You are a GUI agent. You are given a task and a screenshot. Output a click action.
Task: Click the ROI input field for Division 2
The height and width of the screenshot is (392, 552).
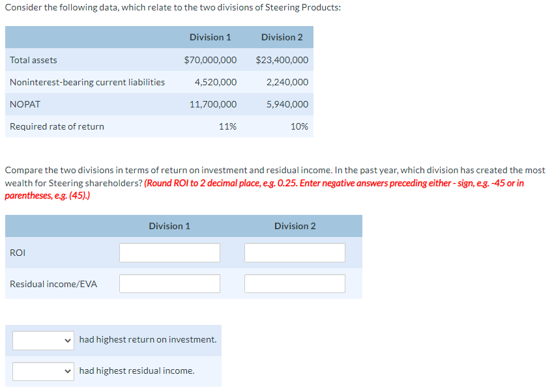295,252
